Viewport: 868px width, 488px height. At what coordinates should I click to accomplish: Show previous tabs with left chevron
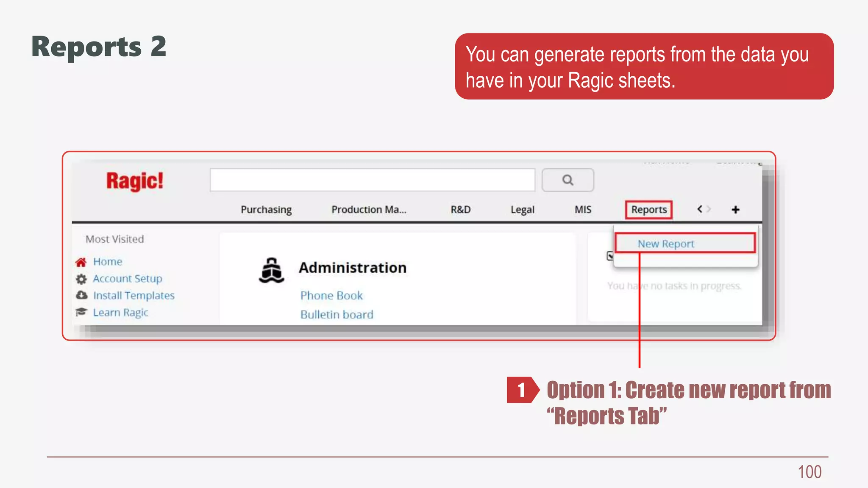click(700, 209)
